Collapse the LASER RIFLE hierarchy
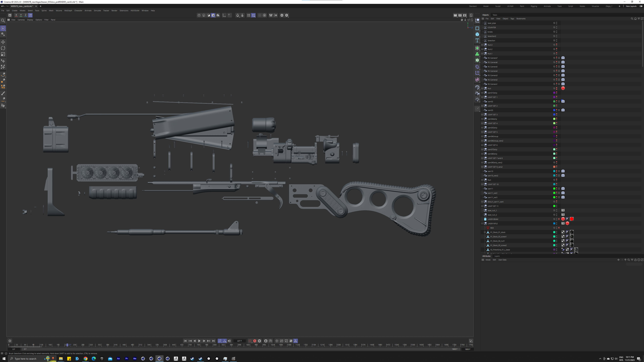 coord(482,224)
